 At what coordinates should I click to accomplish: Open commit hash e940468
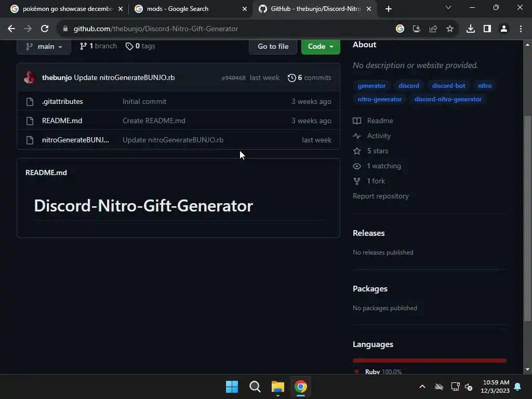pyautogui.click(x=233, y=78)
